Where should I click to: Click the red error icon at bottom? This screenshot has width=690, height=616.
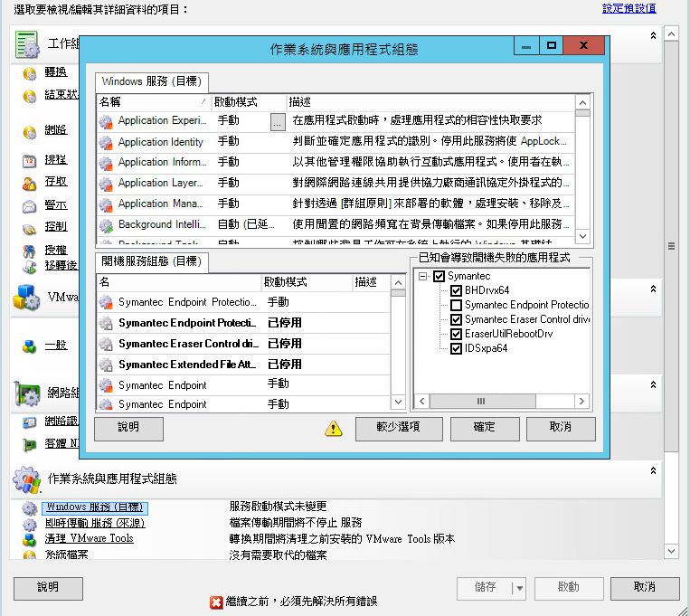[x=216, y=602]
